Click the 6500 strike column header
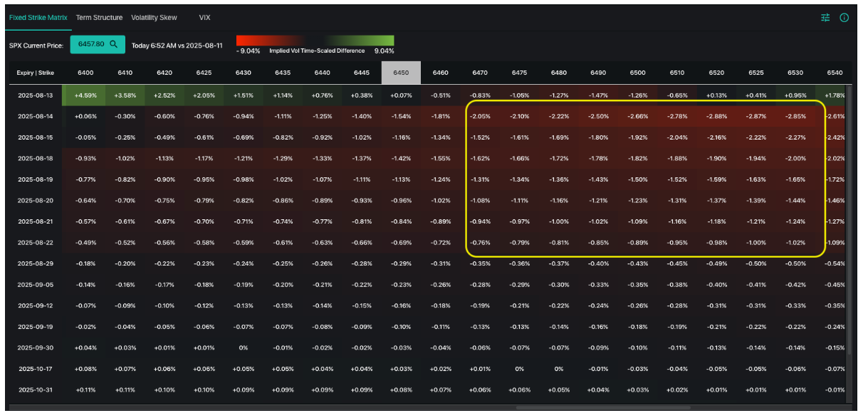Viewport: 868px width, 418px height. click(x=637, y=73)
